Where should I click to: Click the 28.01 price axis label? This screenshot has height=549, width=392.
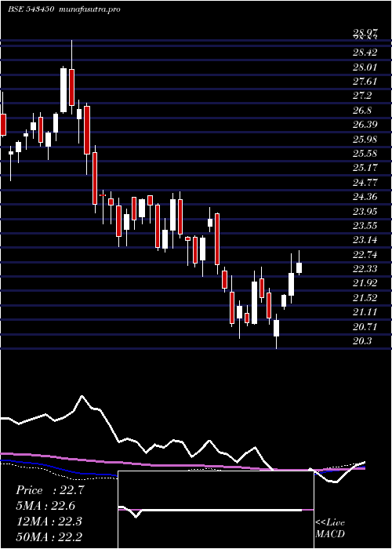365,67
